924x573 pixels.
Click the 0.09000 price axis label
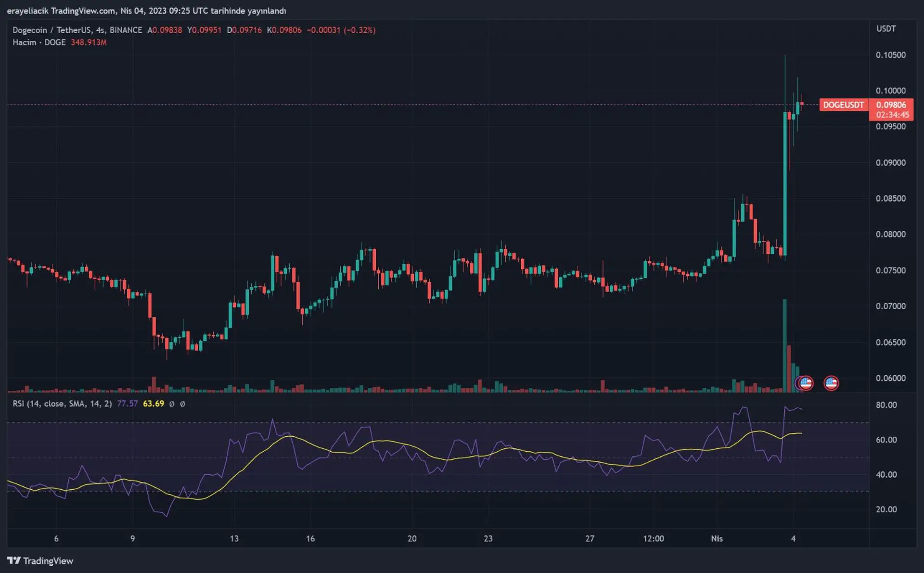pos(890,163)
